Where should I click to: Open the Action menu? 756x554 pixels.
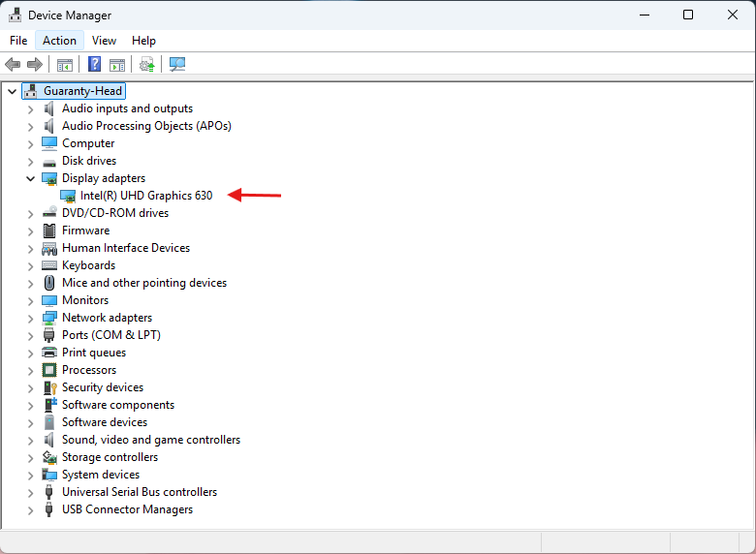coord(59,41)
